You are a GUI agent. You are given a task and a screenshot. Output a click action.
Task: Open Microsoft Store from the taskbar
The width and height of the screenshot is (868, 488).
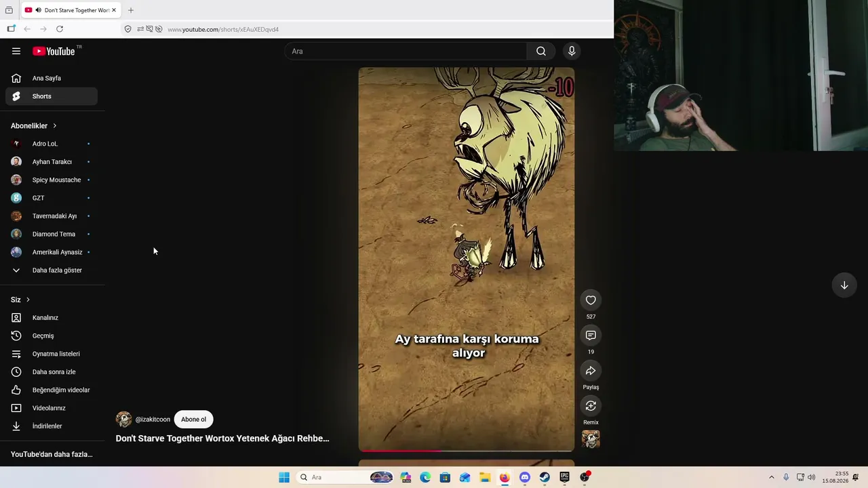(445, 477)
